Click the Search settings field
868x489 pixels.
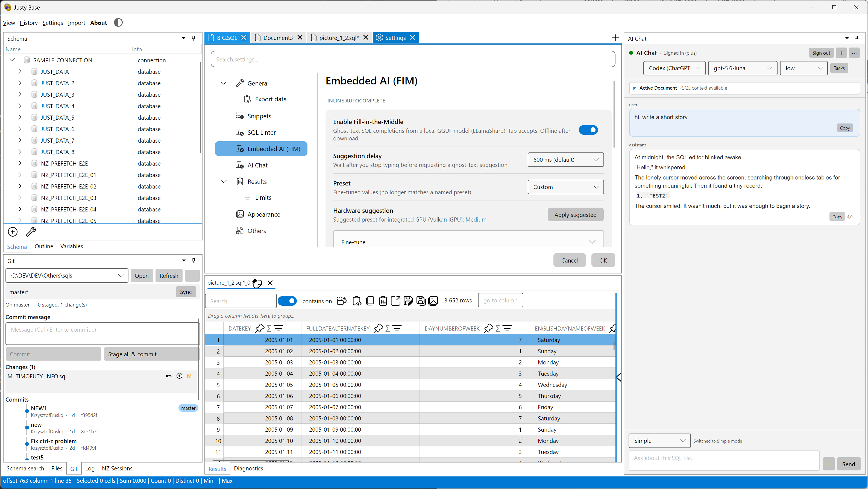tap(413, 59)
